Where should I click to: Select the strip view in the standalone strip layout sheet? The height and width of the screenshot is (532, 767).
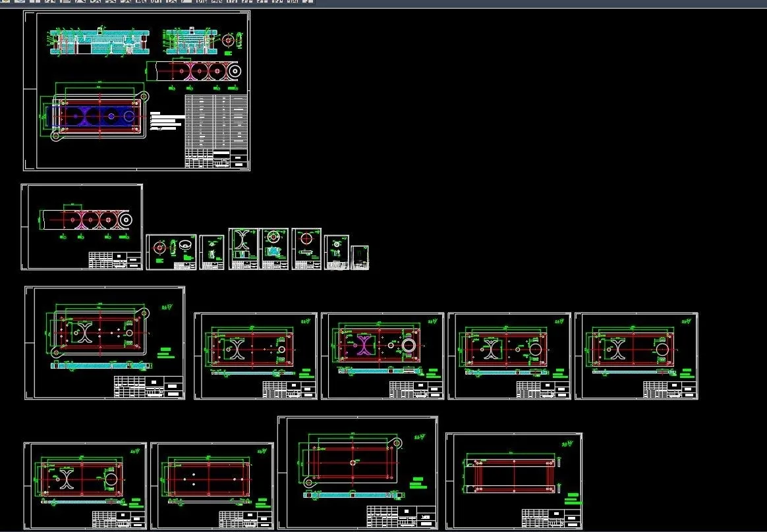coord(86,219)
